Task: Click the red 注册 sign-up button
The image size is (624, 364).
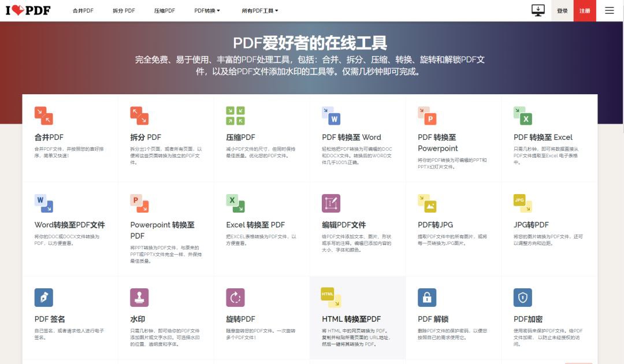Action: pyautogui.click(x=585, y=11)
